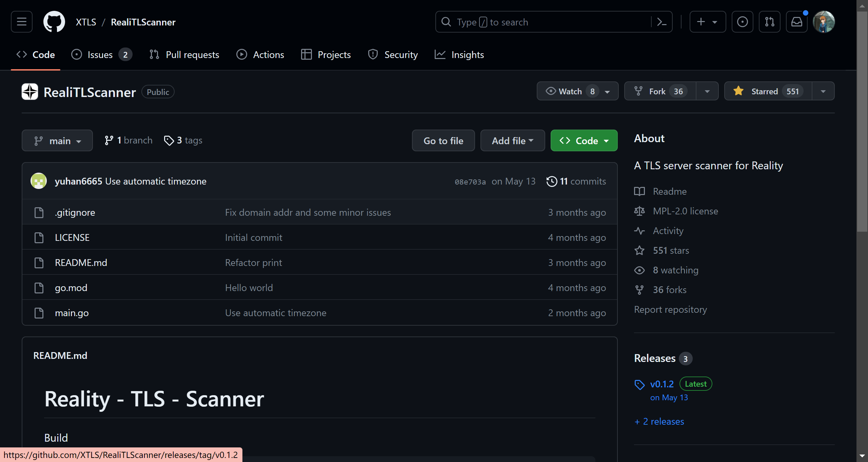This screenshot has height=462, width=868.
Task: Click the file icon next to main.go
Action: pos(39,313)
